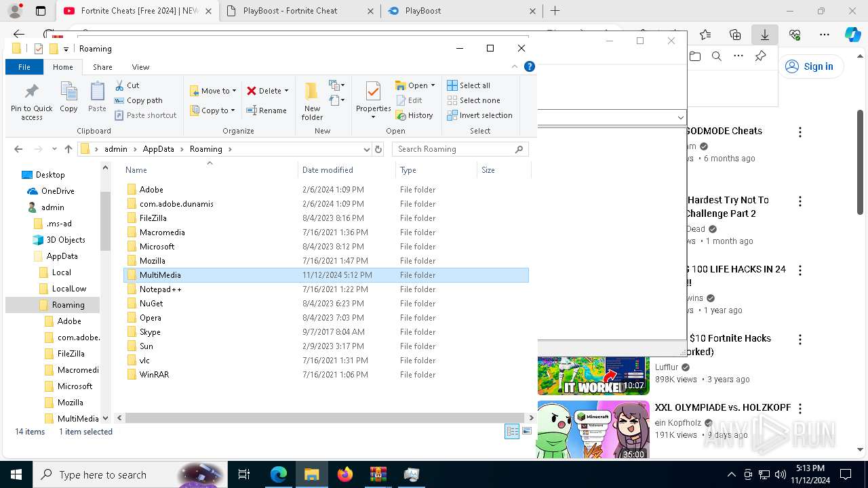Click Paste shortcut in ribbon

(x=146, y=115)
